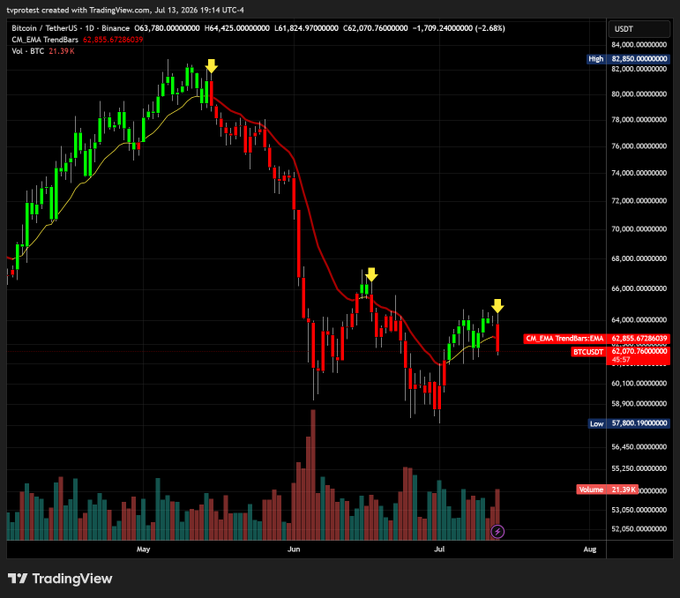Click the 45:57 bar countdown timer
Screen dimensions: 680x598
621,360
